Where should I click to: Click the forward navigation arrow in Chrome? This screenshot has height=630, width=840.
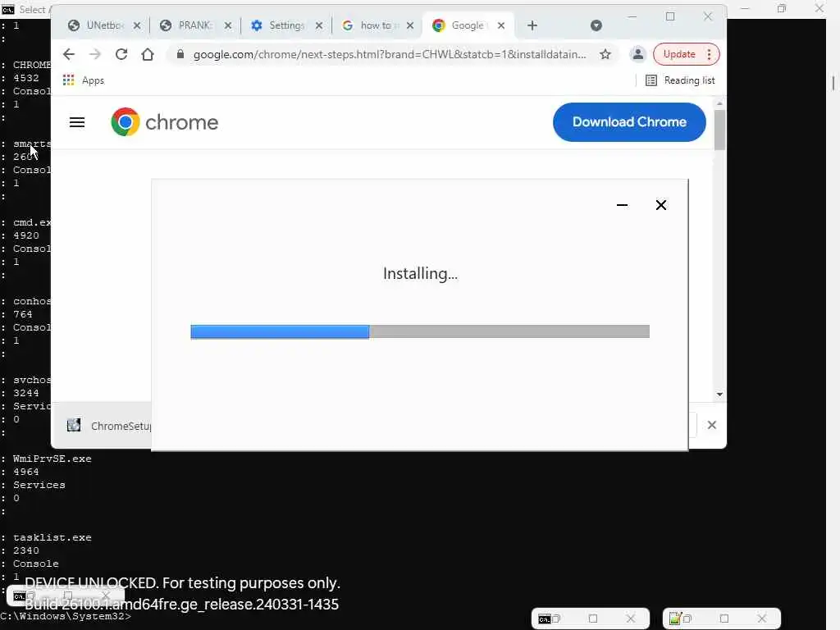[x=95, y=54]
